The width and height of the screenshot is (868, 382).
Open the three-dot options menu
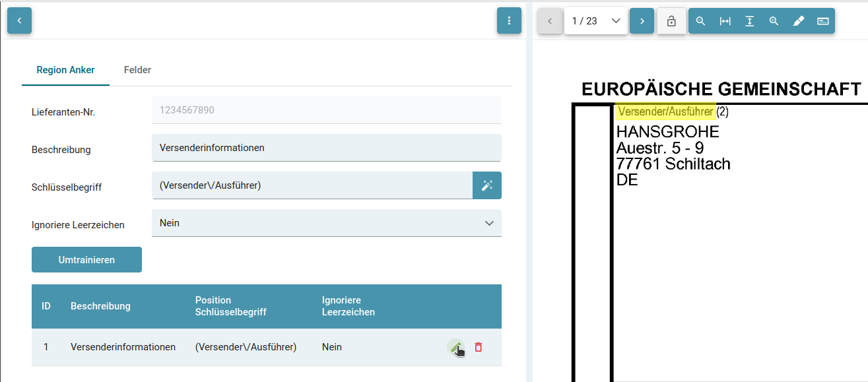coord(509,20)
